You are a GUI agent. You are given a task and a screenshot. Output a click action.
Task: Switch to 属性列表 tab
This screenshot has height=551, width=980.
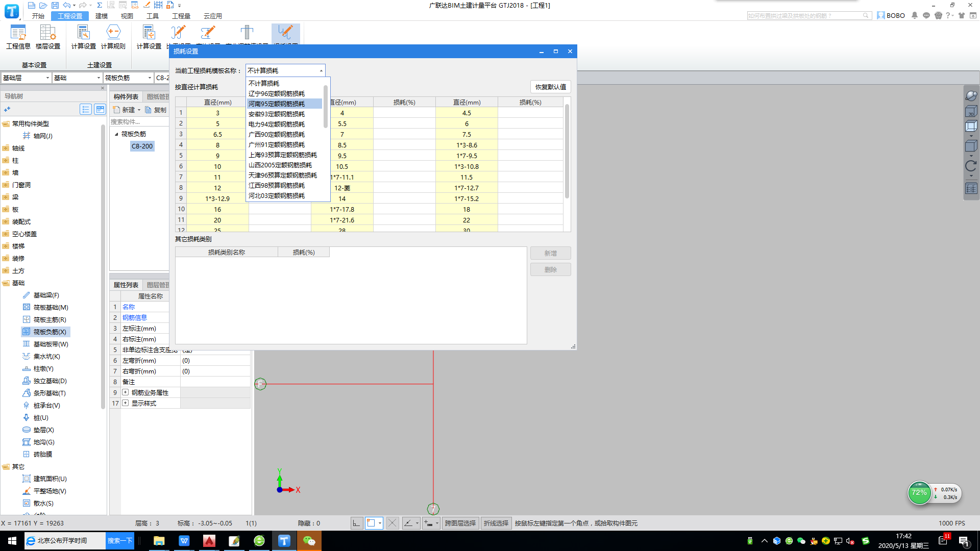click(x=126, y=285)
